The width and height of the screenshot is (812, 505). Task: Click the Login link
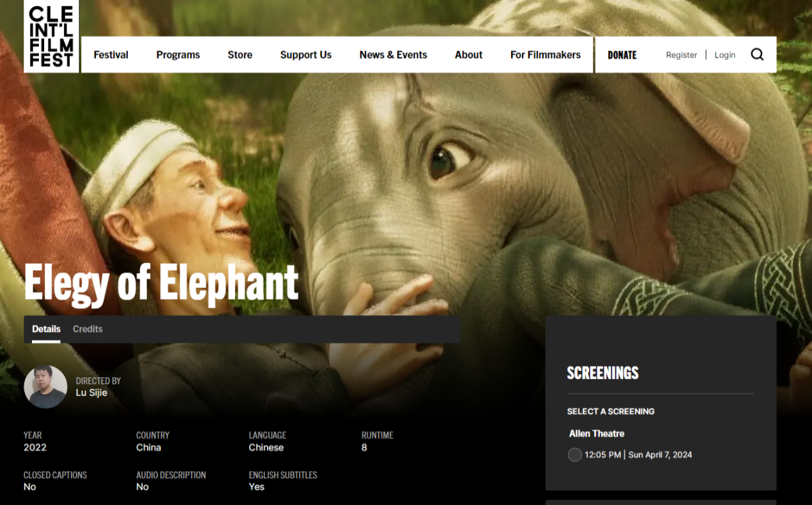pos(724,55)
